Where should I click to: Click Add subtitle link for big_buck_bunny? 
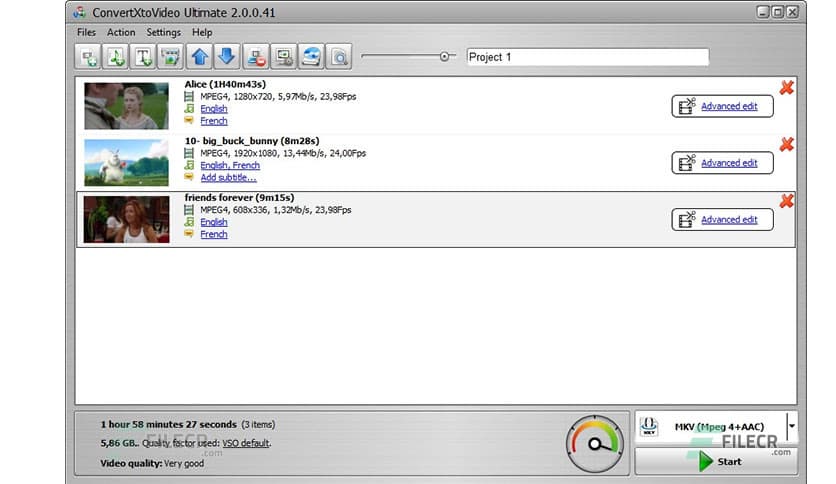point(228,178)
